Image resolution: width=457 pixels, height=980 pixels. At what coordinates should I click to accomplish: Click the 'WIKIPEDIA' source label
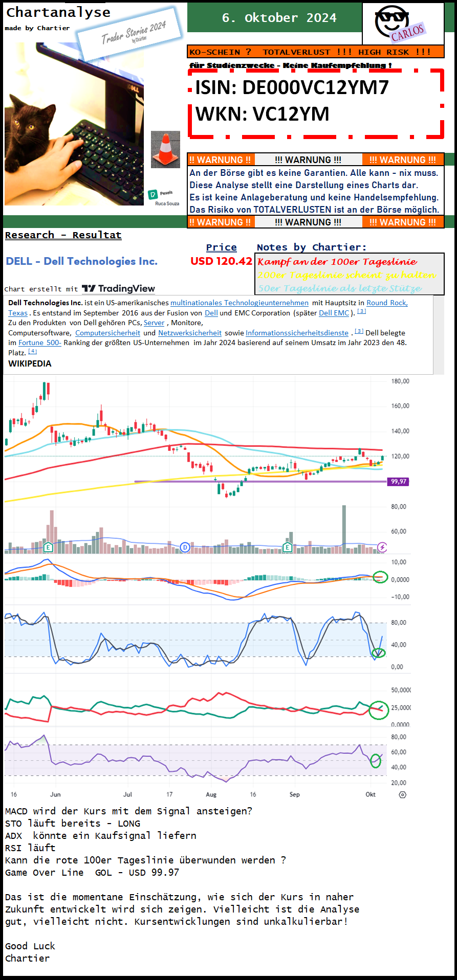click(x=30, y=363)
